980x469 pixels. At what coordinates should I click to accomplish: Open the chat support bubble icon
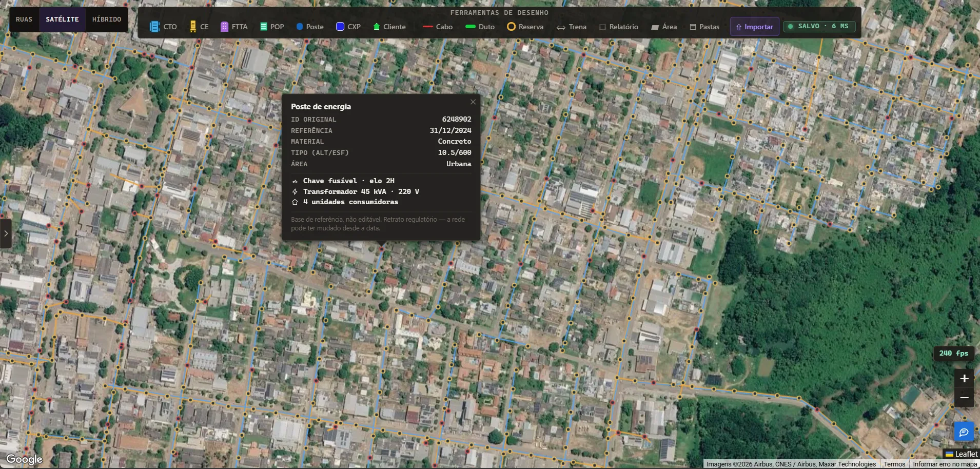964,432
